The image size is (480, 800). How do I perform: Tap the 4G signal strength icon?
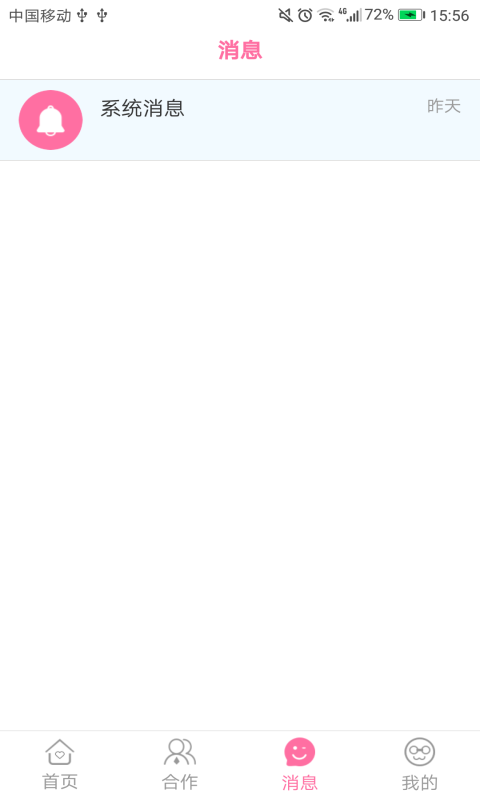(350, 15)
